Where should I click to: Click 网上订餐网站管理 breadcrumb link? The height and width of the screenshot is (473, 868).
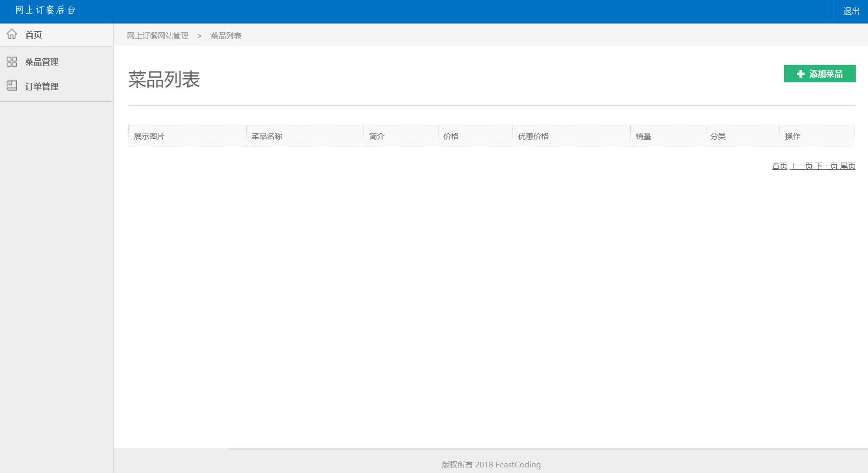(158, 36)
